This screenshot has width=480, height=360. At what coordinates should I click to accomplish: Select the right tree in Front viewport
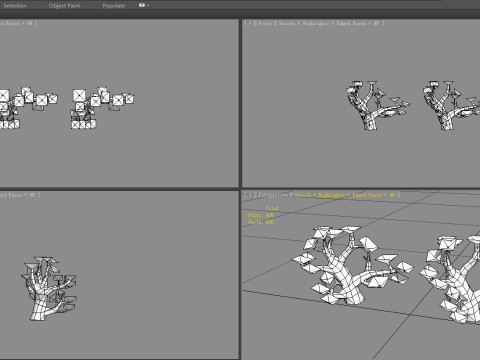point(448,118)
